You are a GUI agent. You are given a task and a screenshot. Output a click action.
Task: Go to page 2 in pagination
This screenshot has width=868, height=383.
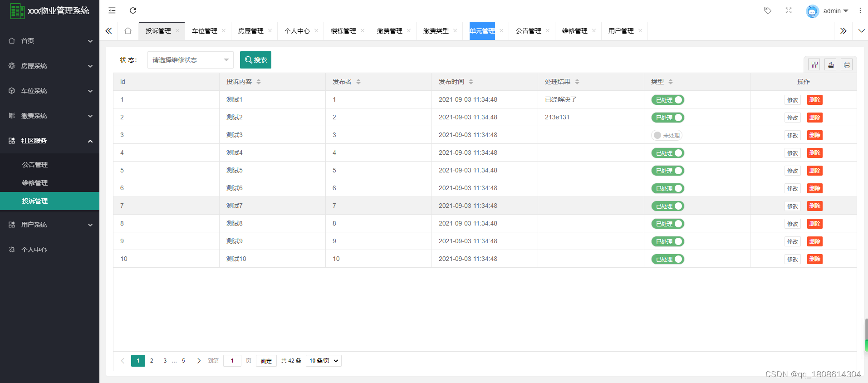click(x=152, y=361)
